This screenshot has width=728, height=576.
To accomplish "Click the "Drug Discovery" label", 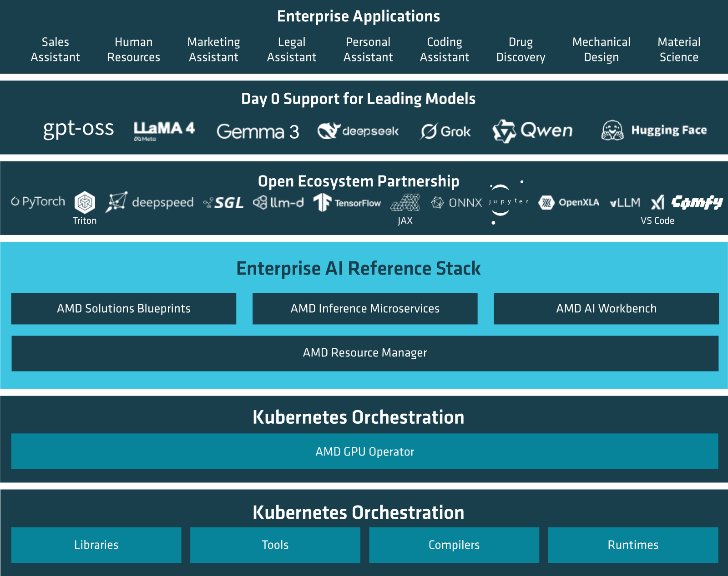I will (521, 50).
